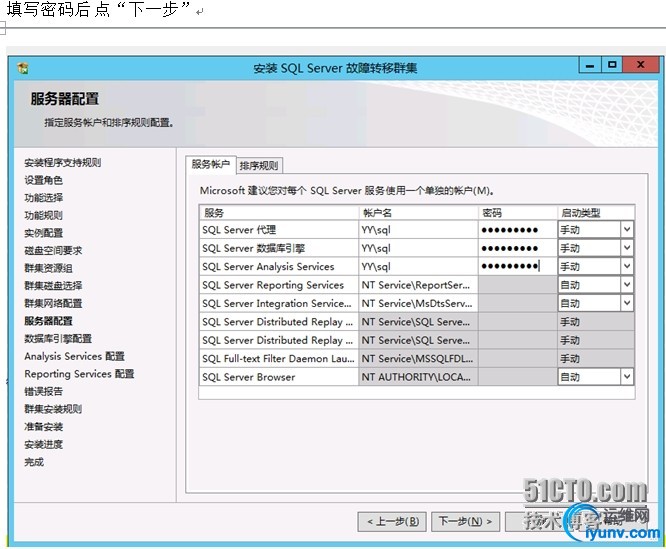The height and width of the screenshot is (549, 666).
Task: Click SQL Server 代理 service row label
Action: 239,230
